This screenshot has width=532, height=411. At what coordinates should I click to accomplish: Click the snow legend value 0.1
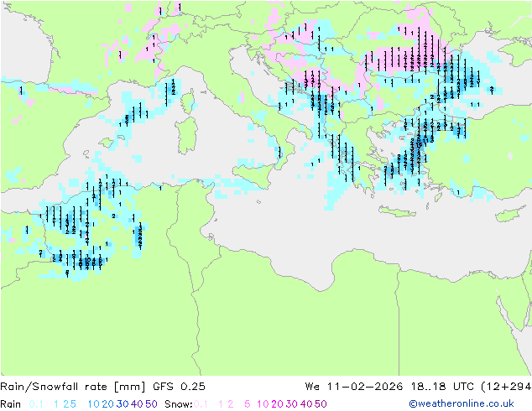(x=201, y=404)
